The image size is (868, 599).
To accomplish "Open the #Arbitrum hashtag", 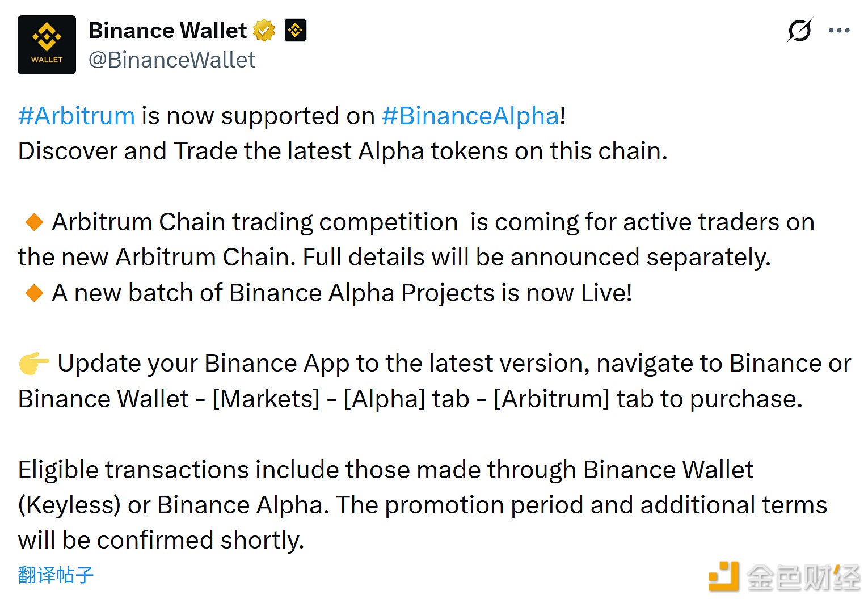I will (x=77, y=116).
